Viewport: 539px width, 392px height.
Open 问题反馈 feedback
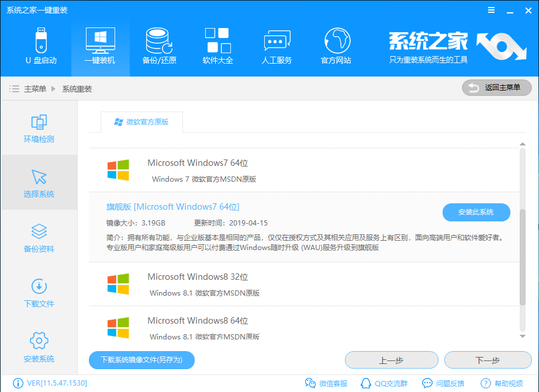tap(443, 383)
